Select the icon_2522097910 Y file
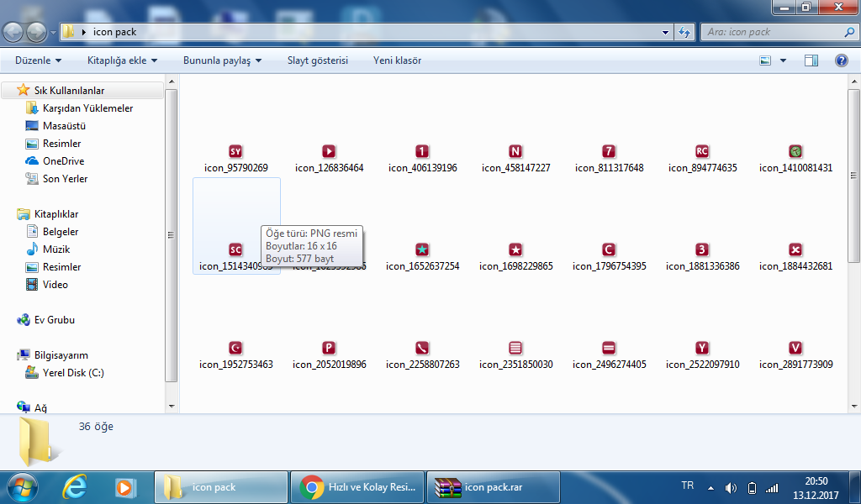This screenshot has width=861, height=504. [702, 355]
